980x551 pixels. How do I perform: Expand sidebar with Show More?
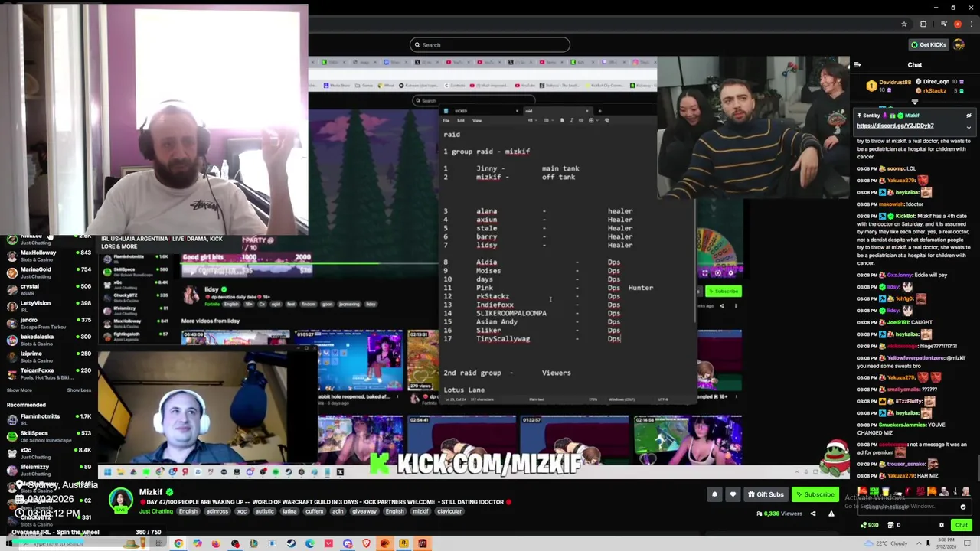tap(19, 390)
